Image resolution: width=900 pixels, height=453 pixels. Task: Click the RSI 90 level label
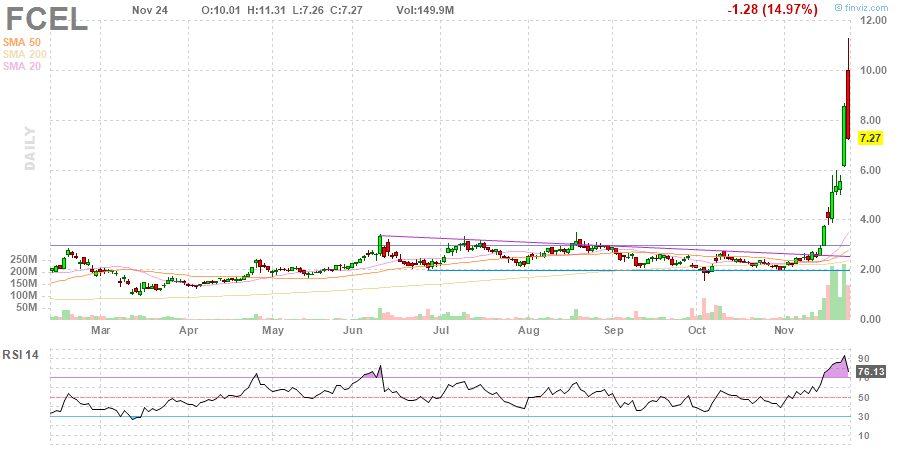click(x=863, y=359)
